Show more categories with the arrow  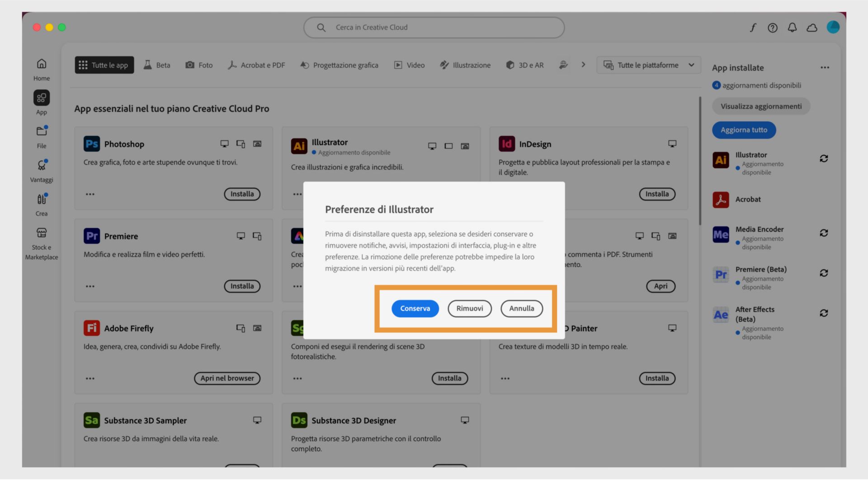point(583,65)
